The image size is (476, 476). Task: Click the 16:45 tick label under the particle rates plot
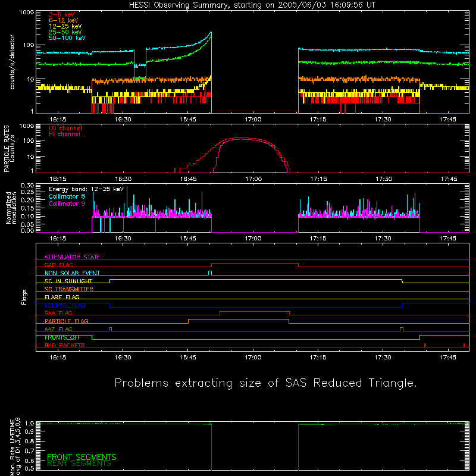(188, 179)
